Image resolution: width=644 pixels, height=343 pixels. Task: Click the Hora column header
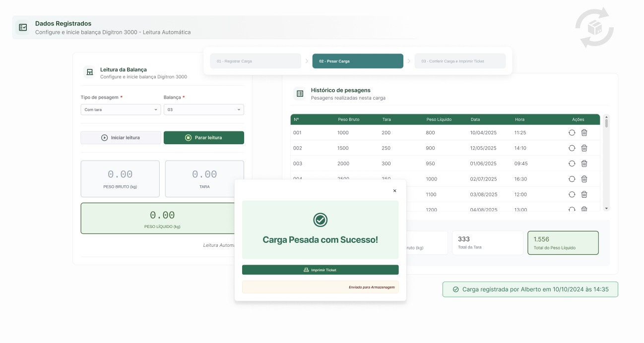(519, 119)
